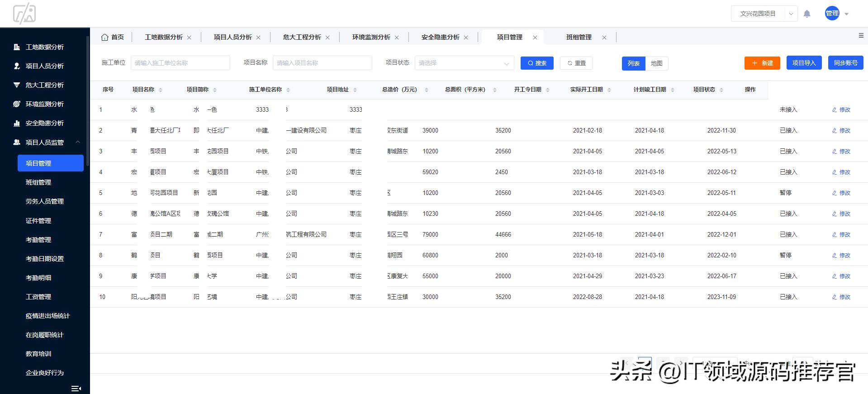Click the 新建 create button
The height and width of the screenshot is (394, 868).
click(762, 63)
